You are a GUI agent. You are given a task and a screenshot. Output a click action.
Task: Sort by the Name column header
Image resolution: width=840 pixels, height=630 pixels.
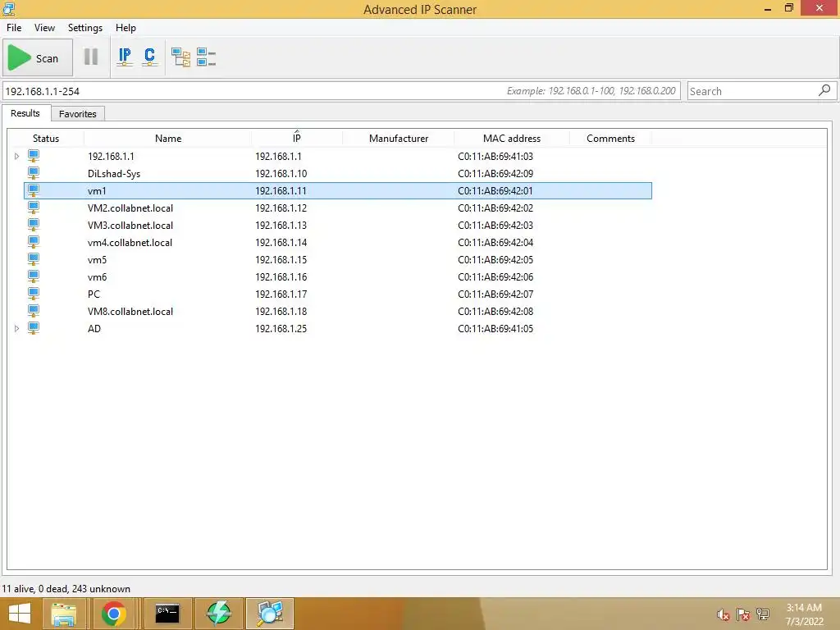[167, 138]
